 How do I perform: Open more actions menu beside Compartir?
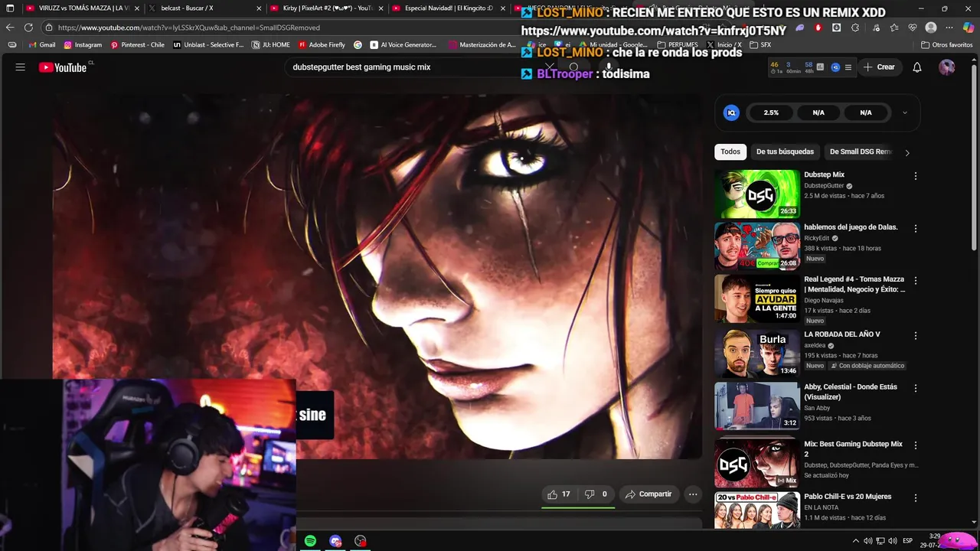click(693, 494)
